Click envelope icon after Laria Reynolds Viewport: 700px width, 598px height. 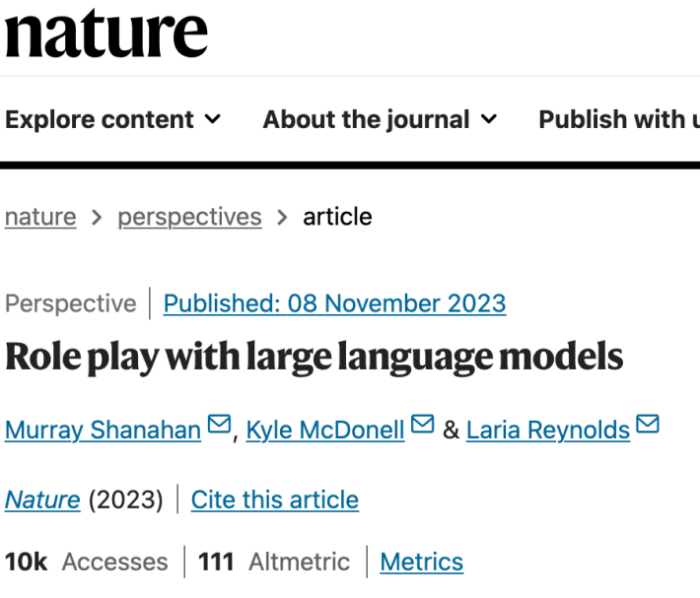click(648, 426)
